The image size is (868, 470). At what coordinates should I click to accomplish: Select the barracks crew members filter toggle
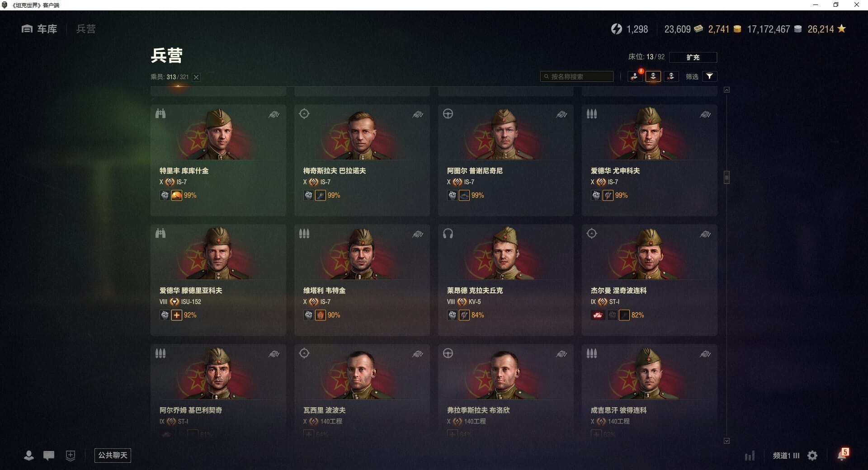coord(653,76)
